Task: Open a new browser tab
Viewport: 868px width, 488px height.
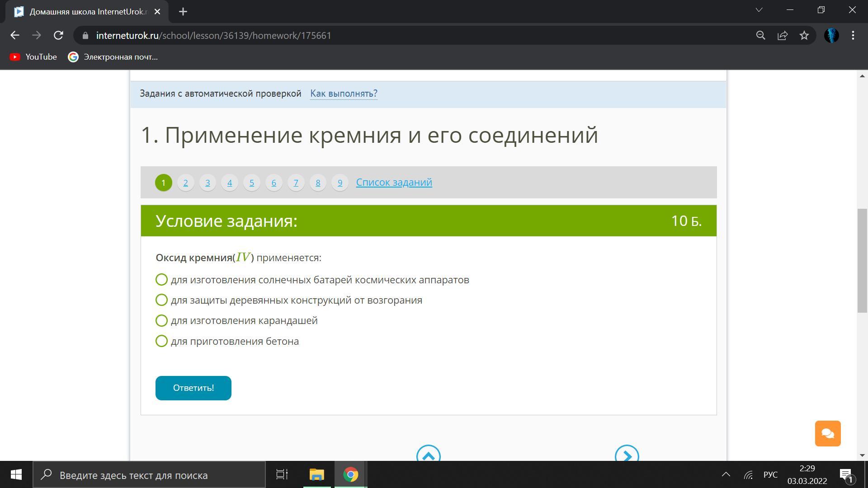Action: pyautogui.click(x=183, y=12)
